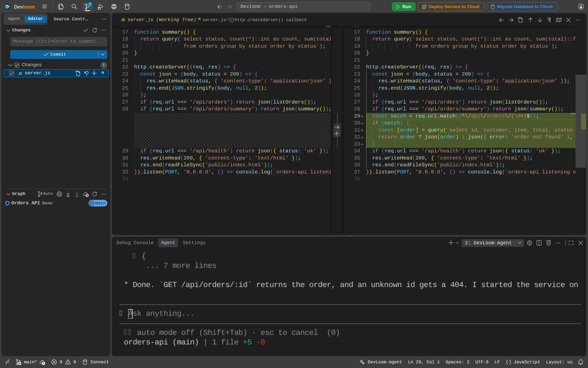Revert block with arrow in diff gutter

pyautogui.click(x=337, y=127)
